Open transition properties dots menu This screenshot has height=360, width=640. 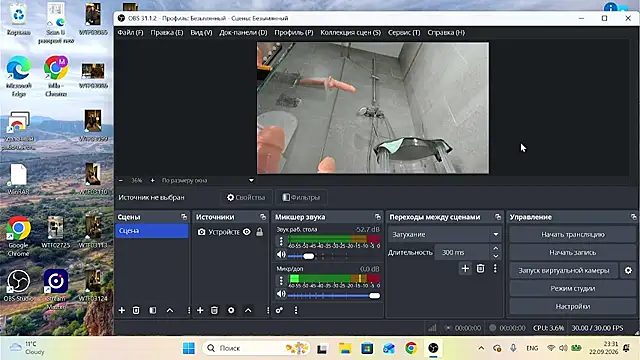point(495,269)
